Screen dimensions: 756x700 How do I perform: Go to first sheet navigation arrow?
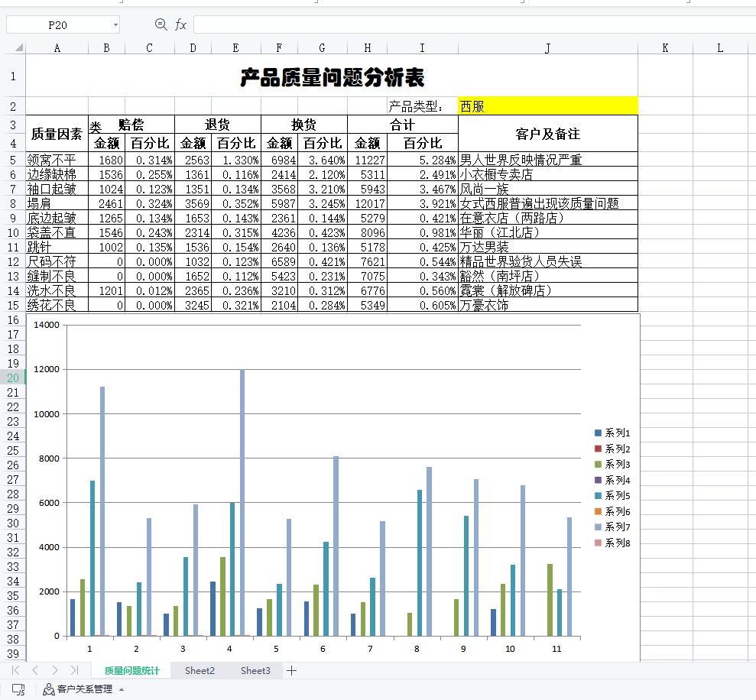(x=16, y=670)
